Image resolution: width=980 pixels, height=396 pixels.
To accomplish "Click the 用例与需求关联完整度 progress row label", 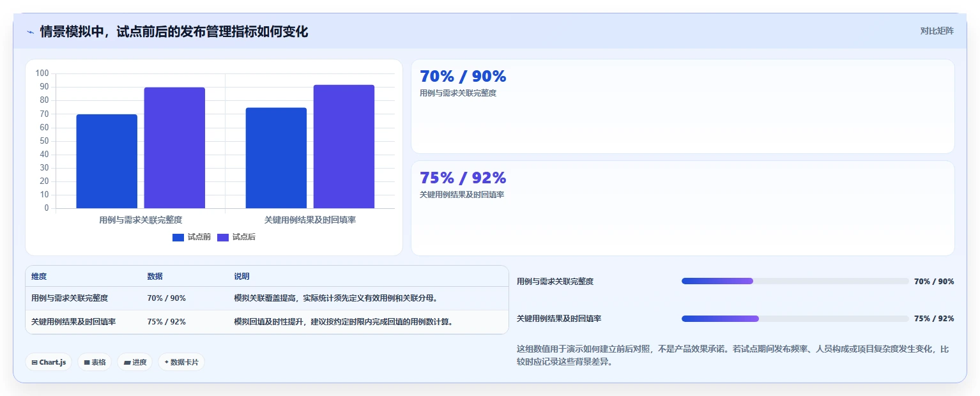I will point(555,282).
